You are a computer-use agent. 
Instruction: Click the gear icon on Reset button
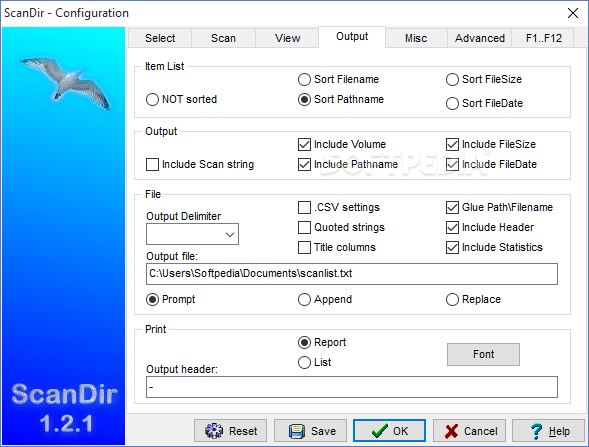click(x=214, y=431)
